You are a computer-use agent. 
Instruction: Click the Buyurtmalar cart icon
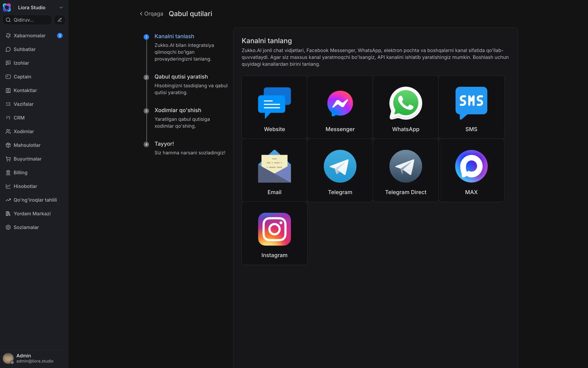coord(8,159)
